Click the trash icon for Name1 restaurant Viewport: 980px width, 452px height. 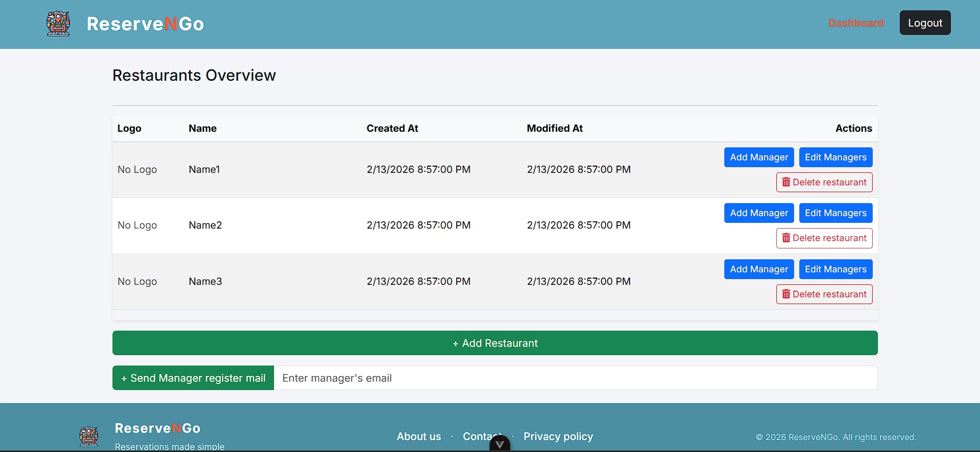(x=786, y=182)
